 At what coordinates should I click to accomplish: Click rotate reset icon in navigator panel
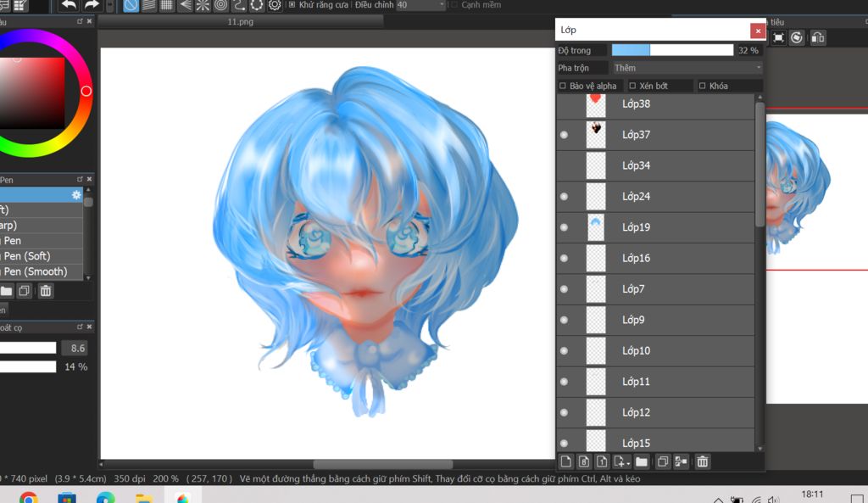(797, 37)
